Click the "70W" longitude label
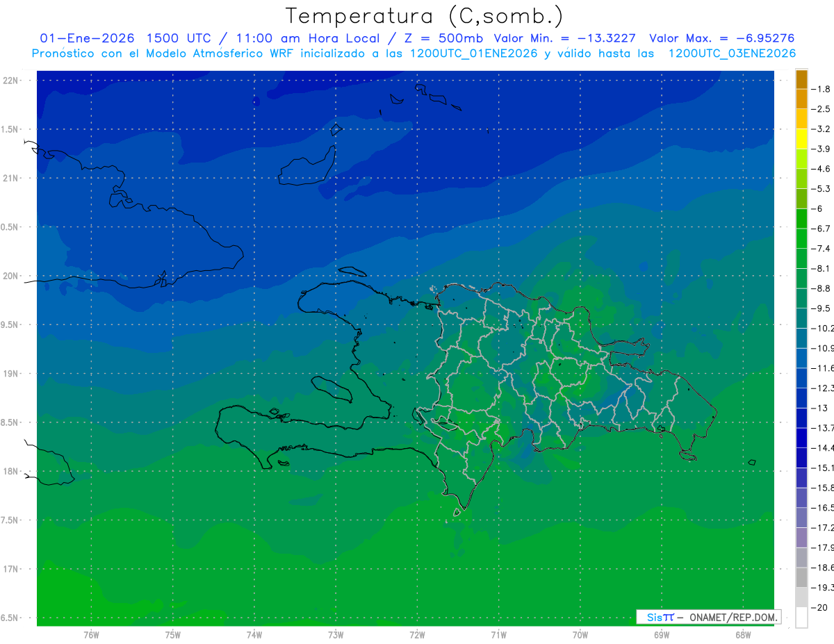 point(580,635)
